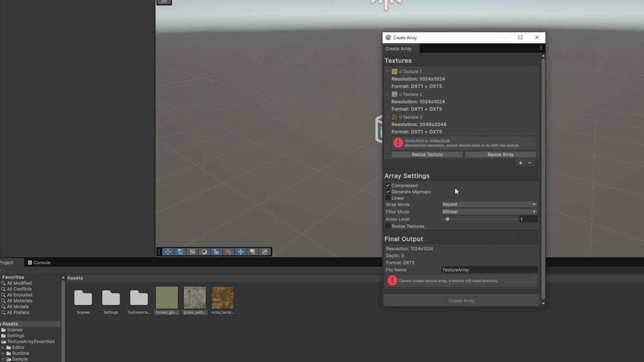Click the Texture 2 color thumbnail
Viewport: 644px width, 362px height.
coord(394,94)
